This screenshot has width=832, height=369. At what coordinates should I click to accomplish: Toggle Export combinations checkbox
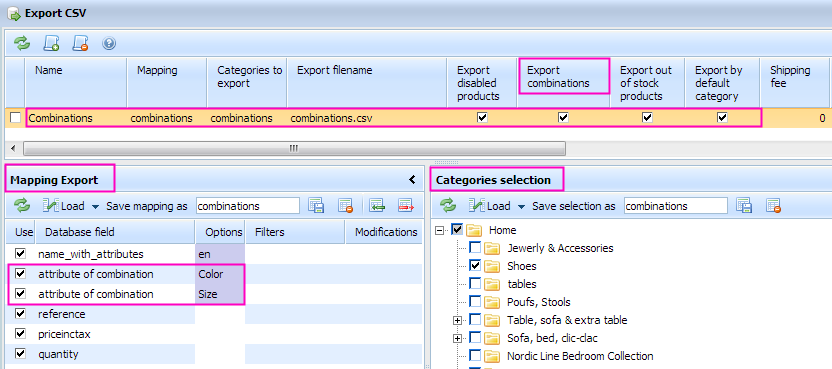(563, 118)
